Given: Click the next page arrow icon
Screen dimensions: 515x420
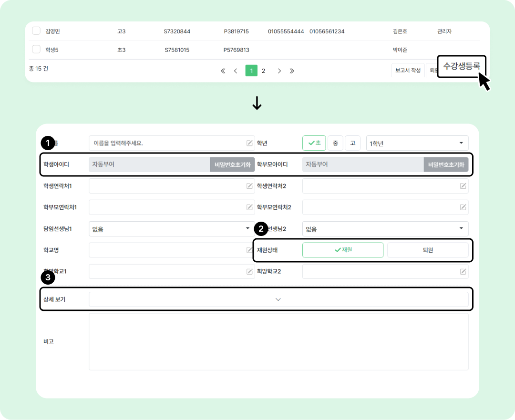Looking at the screenshot, I should click(279, 71).
